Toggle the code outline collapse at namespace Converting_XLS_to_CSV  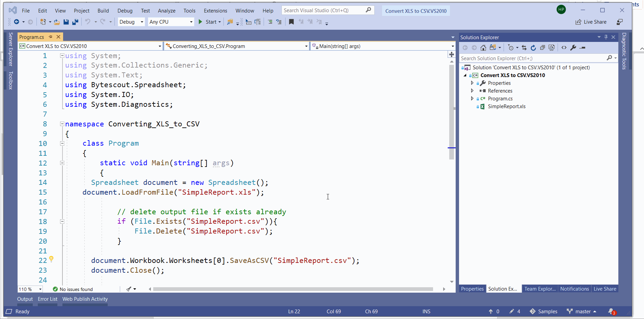pyautogui.click(x=62, y=124)
